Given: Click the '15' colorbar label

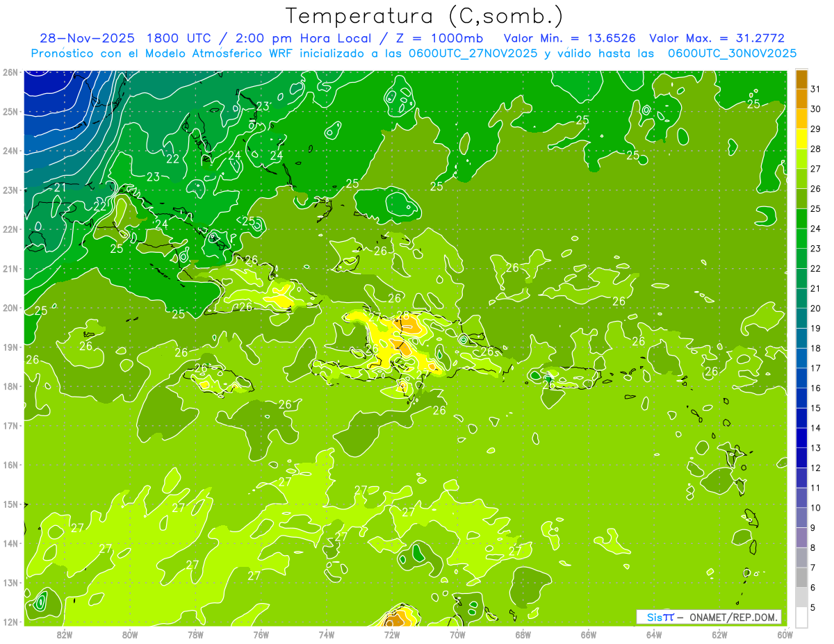Looking at the screenshot, I should (816, 408).
